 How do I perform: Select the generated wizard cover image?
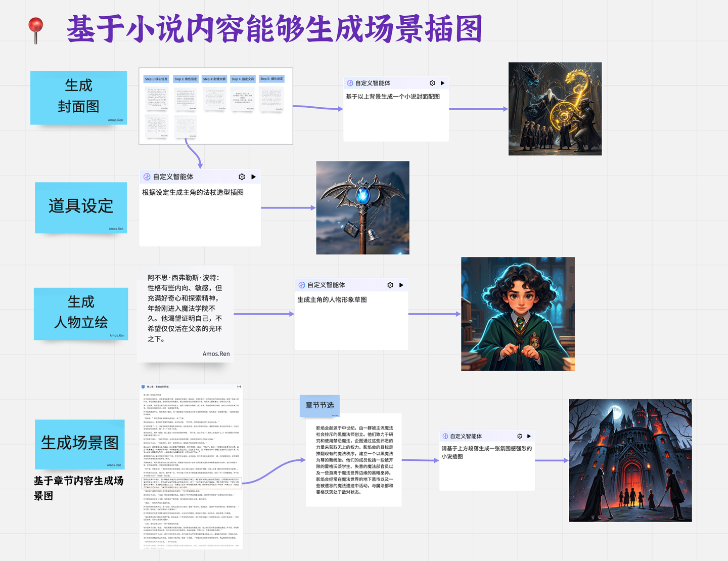[x=555, y=109]
